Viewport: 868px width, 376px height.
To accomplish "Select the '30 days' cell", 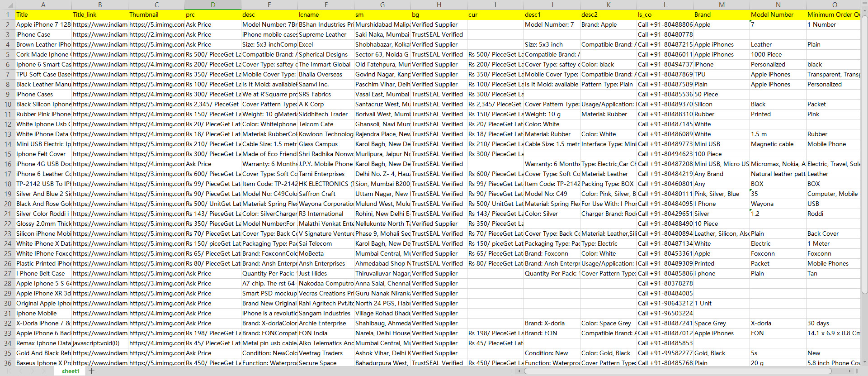I will (x=834, y=324).
